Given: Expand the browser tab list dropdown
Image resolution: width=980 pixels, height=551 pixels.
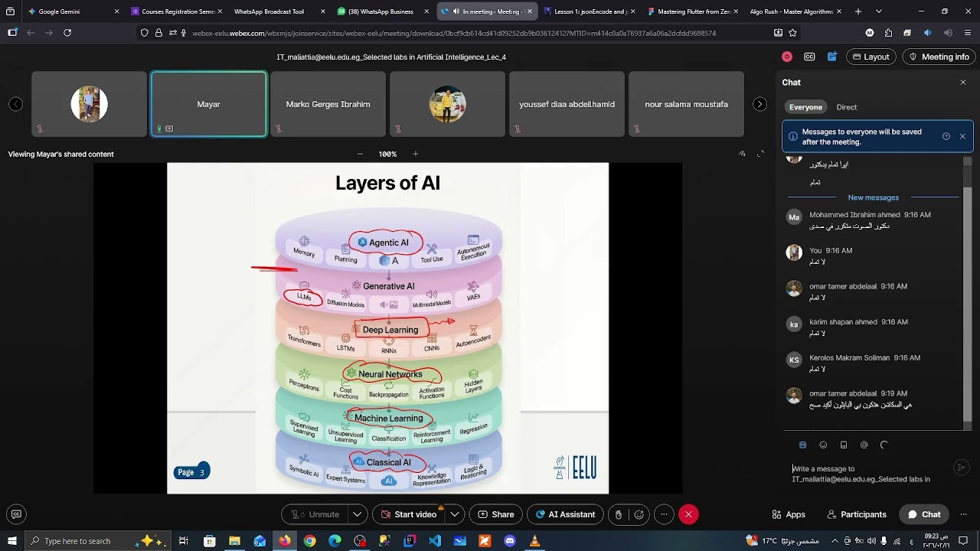Looking at the screenshot, I should click(x=879, y=11).
